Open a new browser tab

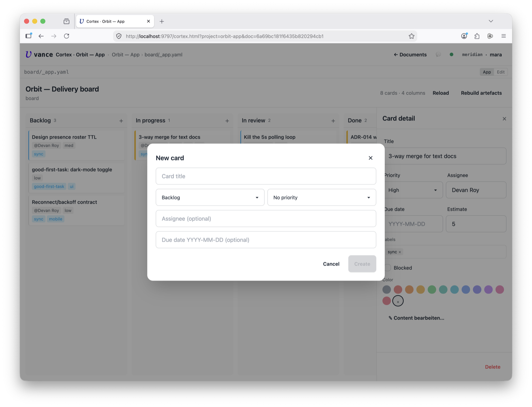(x=162, y=21)
